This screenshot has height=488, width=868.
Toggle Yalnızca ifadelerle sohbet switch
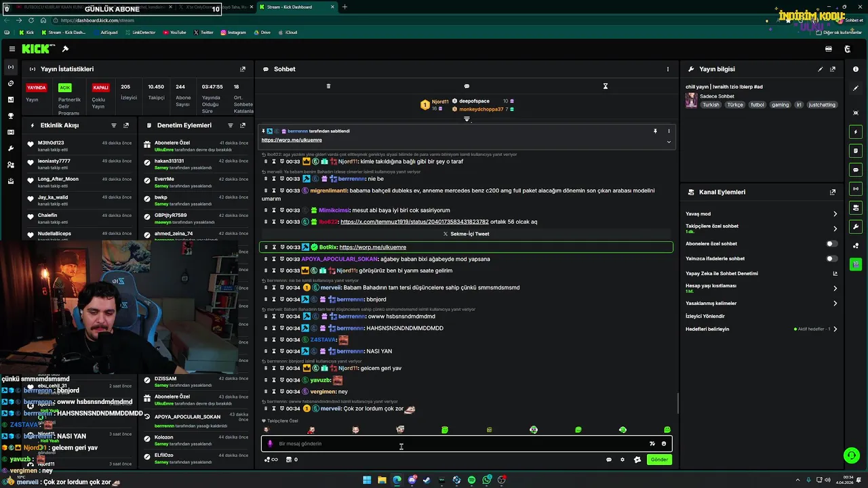pos(831,258)
